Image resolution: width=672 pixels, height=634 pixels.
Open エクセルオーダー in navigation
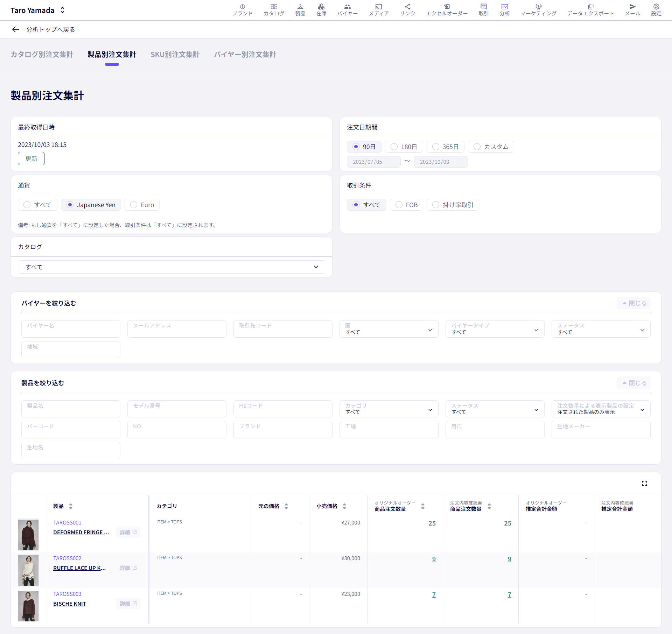447,10
